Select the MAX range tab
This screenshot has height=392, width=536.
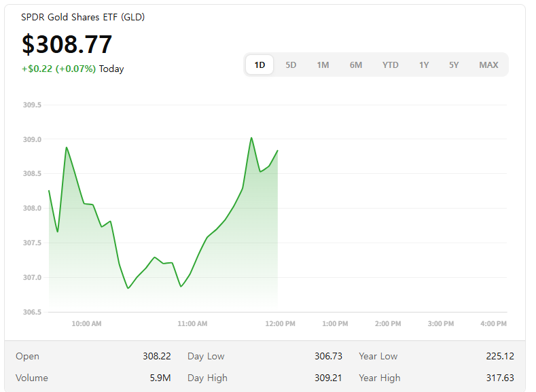coord(488,65)
